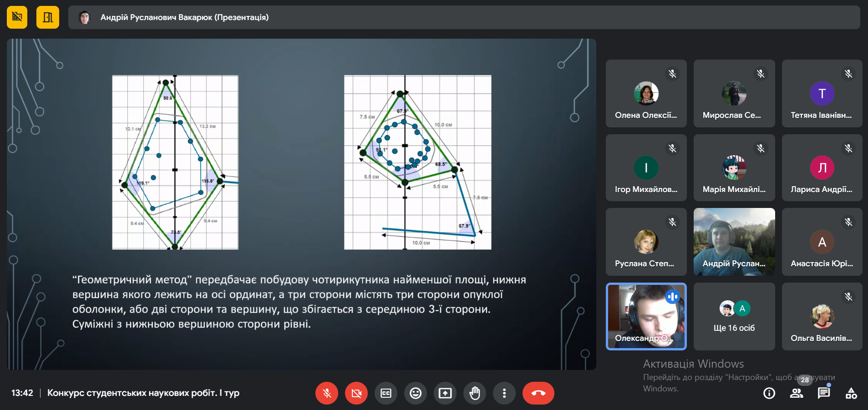Click the muted mic icon on Руслана Степ... tile

tap(672, 222)
